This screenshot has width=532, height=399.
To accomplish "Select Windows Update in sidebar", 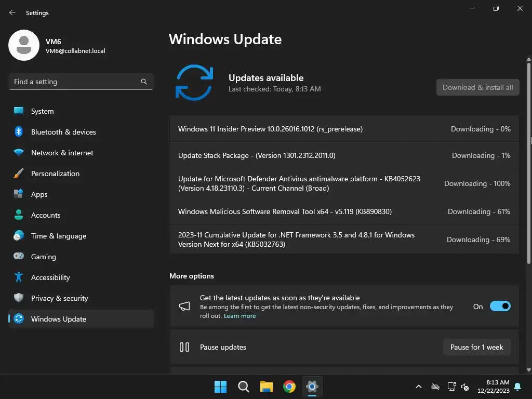I will pos(81,318).
